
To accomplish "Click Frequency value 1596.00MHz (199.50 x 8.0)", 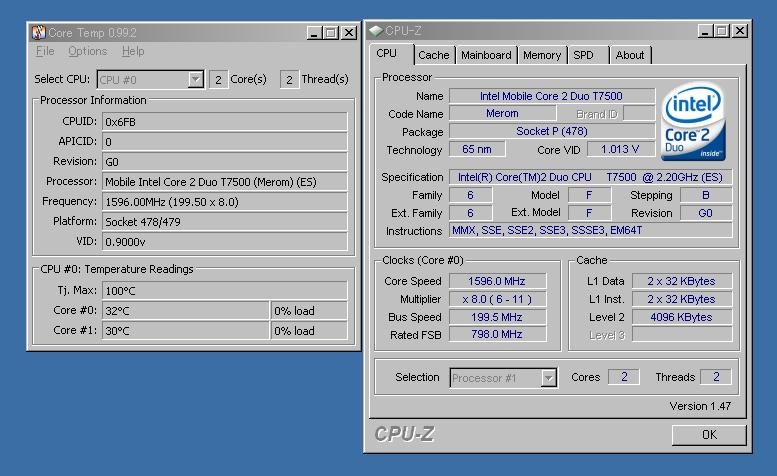I will 224,202.
